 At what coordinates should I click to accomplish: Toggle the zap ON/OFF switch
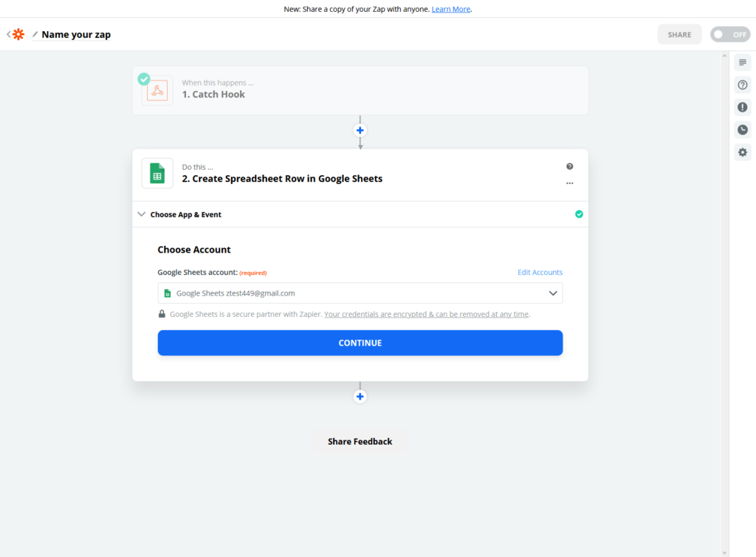tap(730, 34)
